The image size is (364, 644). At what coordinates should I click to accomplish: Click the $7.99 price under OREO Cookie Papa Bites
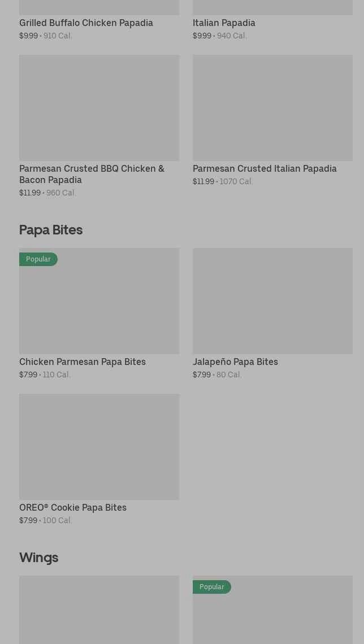pyautogui.click(x=28, y=521)
